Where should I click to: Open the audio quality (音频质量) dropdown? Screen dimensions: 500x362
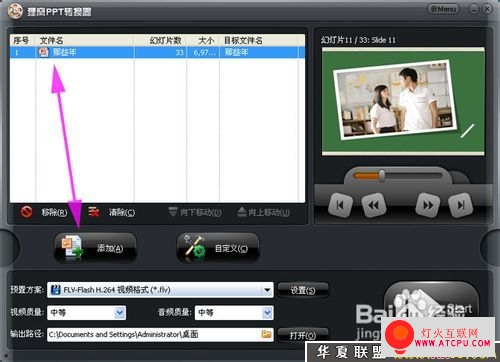(267, 313)
